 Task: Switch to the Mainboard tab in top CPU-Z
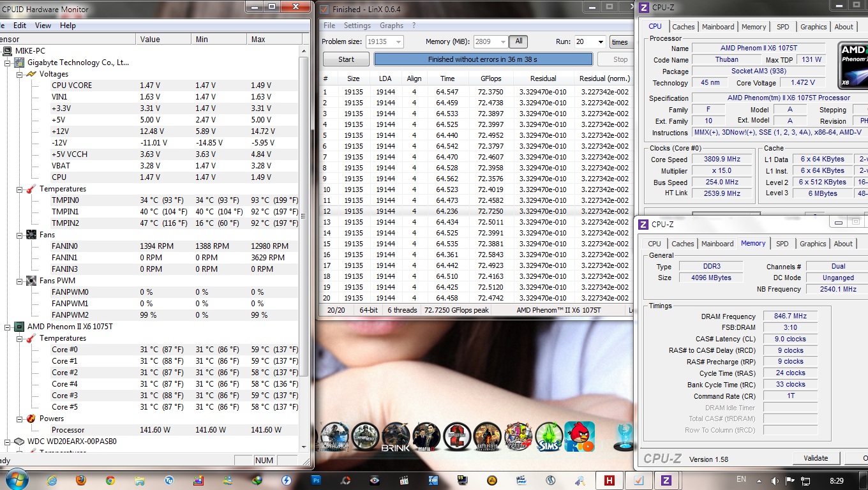click(718, 27)
